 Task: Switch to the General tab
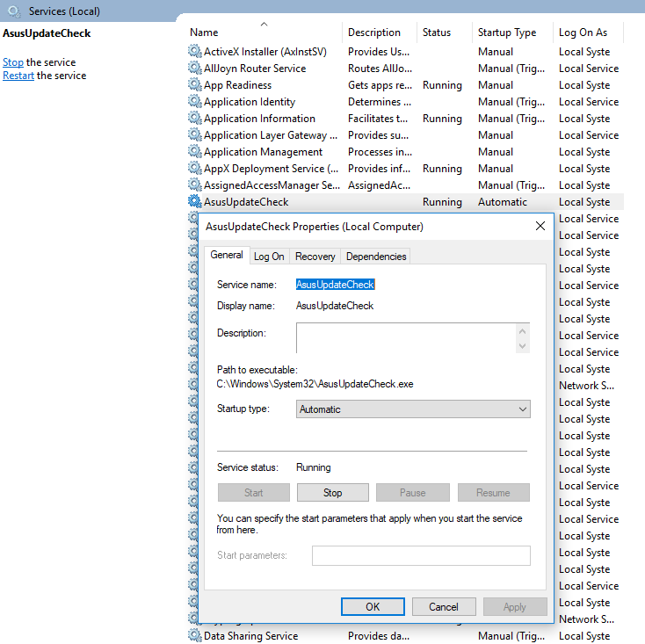(x=227, y=255)
